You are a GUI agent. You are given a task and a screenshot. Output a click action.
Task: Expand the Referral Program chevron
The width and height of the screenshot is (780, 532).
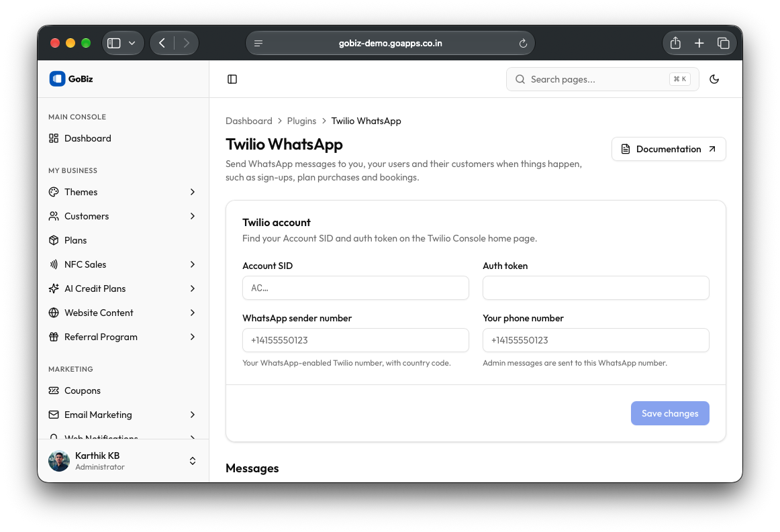(x=193, y=337)
